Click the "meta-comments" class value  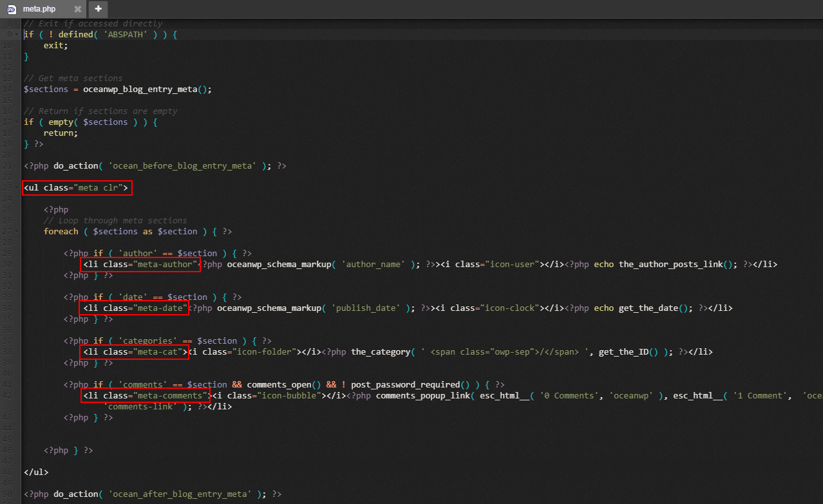(x=169, y=395)
